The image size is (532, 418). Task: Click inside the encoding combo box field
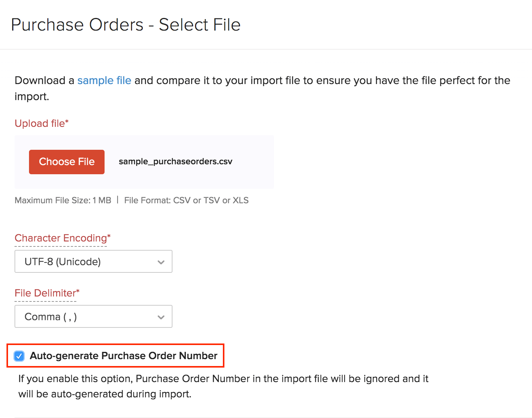click(76, 261)
